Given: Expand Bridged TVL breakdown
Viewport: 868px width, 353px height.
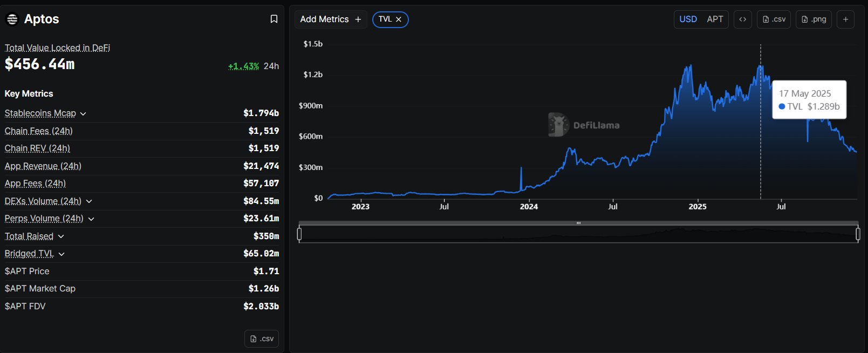Looking at the screenshot, I should 61,254.
